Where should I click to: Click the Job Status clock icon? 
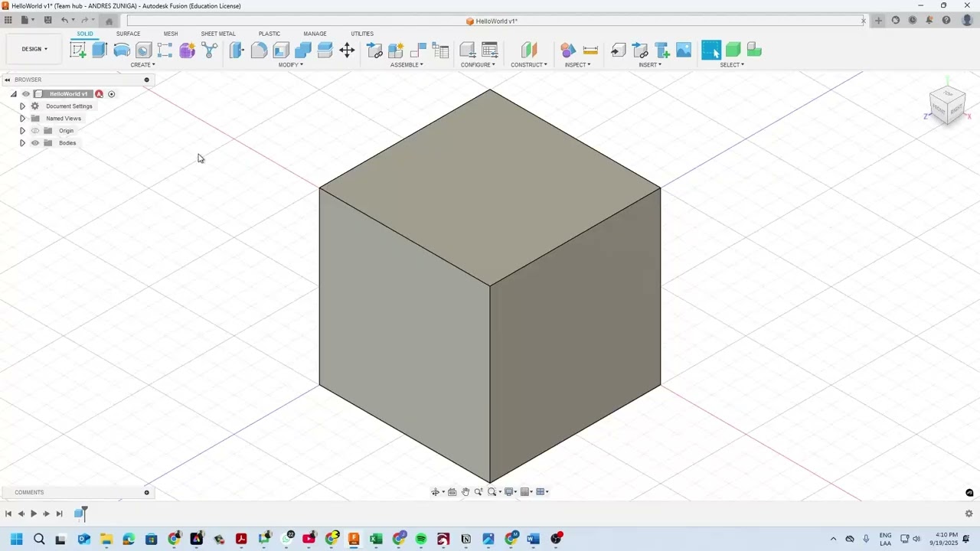click(913, 21)
